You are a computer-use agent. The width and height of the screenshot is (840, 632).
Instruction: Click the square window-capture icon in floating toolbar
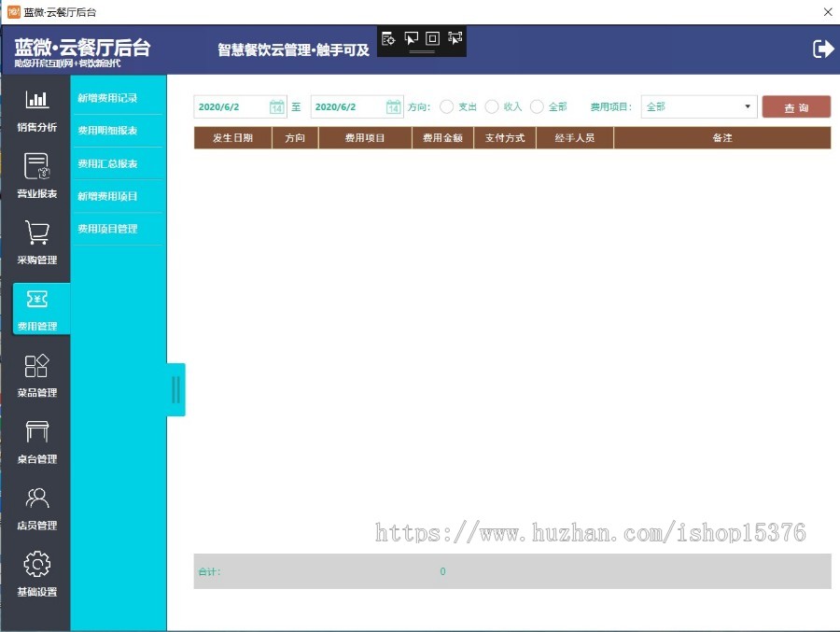pos(432,38)
